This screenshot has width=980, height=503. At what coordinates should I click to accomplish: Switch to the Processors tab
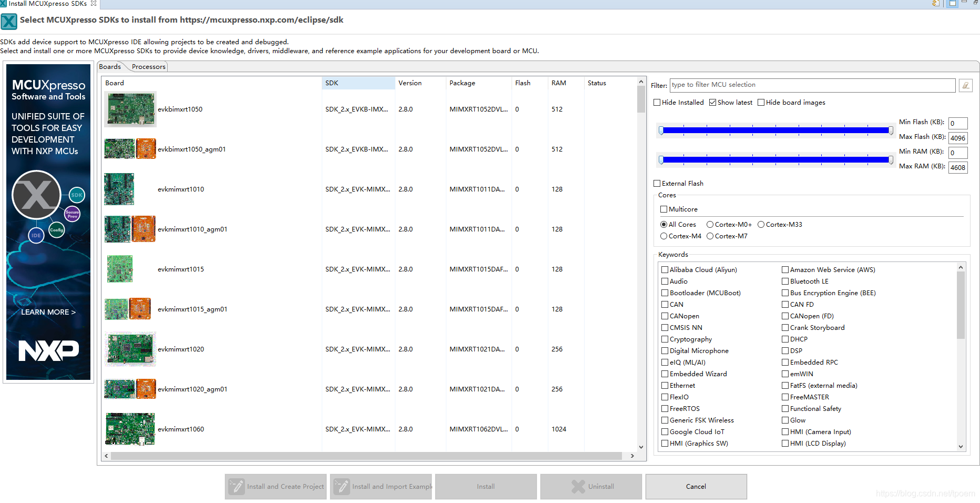click(148, 67)
